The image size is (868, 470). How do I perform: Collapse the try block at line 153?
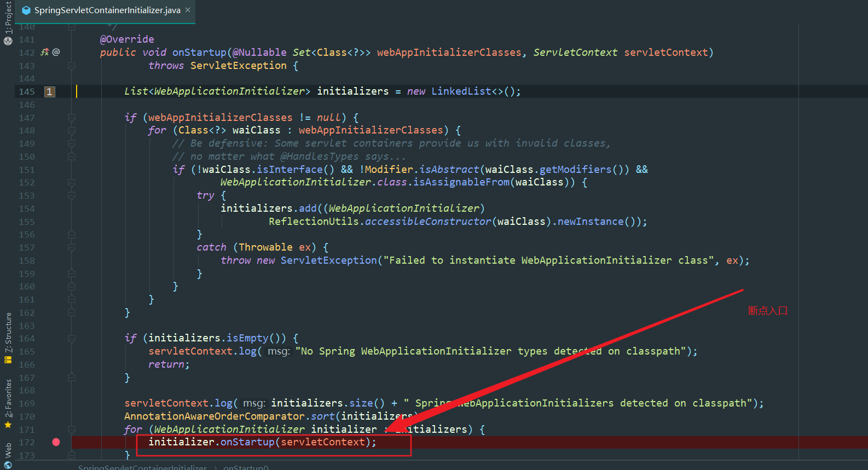coord(71,195)
